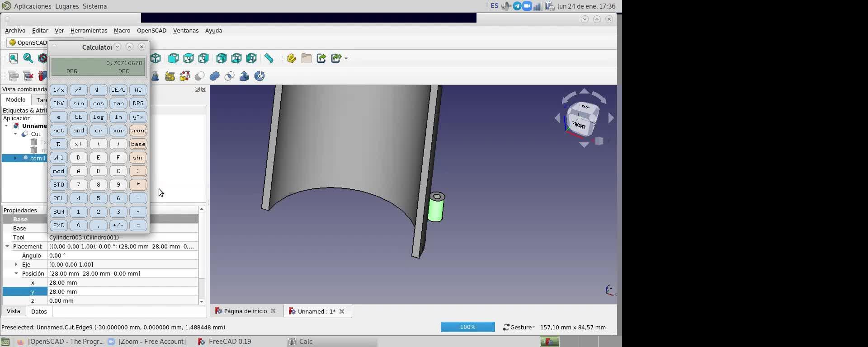
Task: Click the calculator π button
Action: coord(59,144)
